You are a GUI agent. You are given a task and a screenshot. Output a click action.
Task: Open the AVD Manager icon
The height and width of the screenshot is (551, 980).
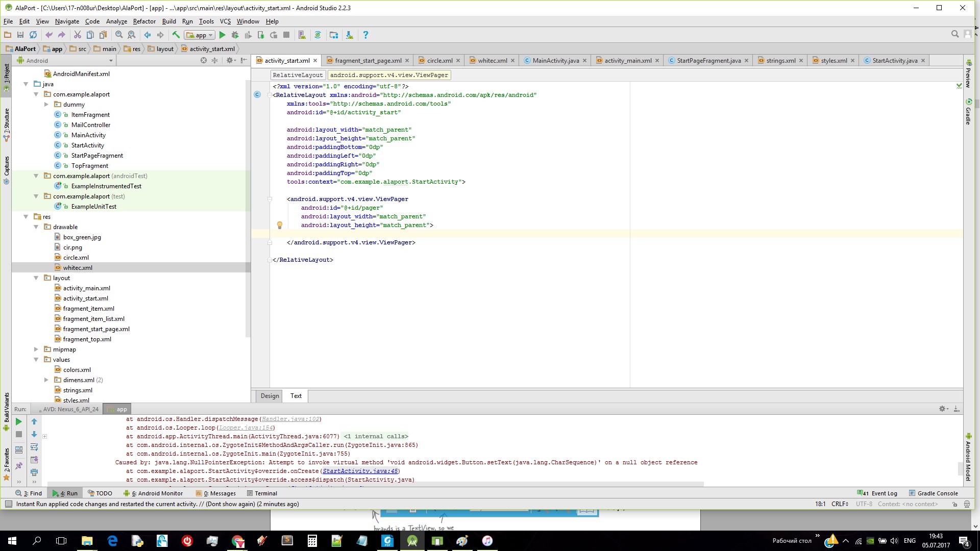(302, 35)
